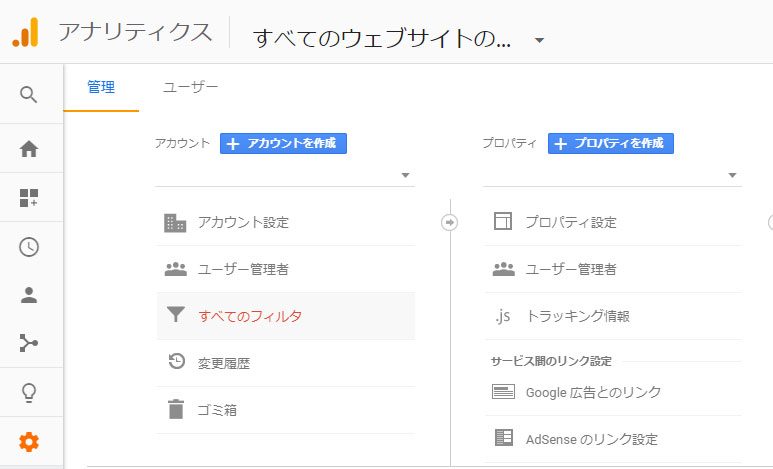
Task: Open the Home icon in sidebar
Action: tap(29, 148)
